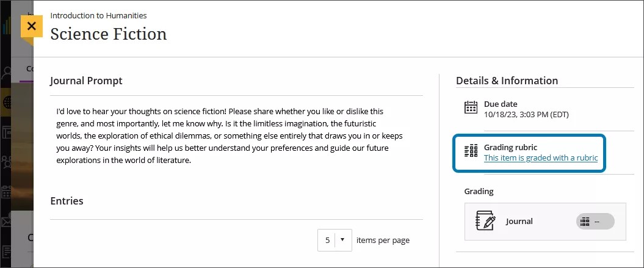Open the profile icon in left sidebar
Viewport: 644px width, 268px height.
[x=7, y=73]
